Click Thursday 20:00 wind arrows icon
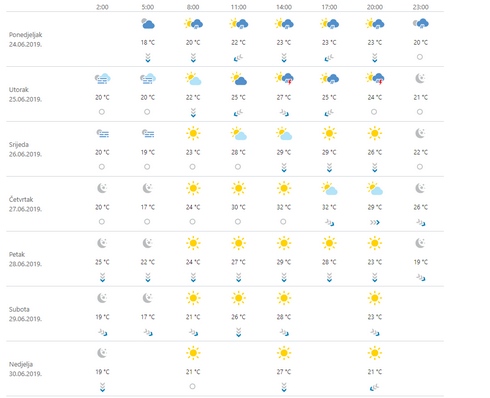 point(375,222)
